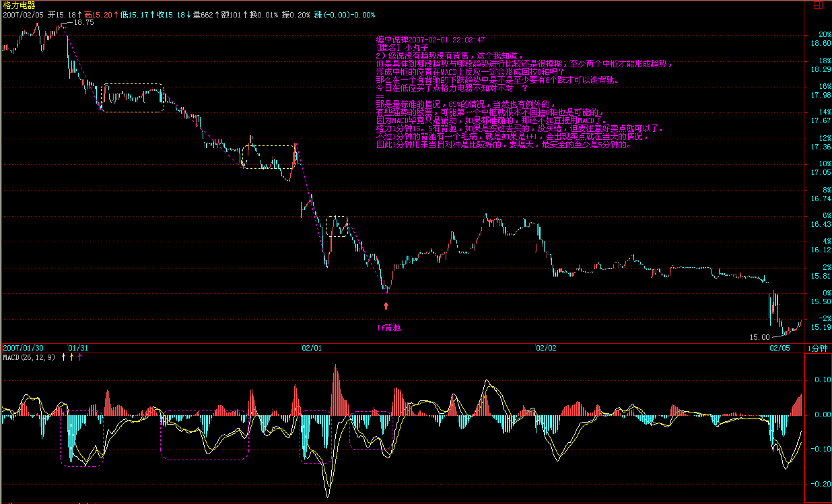Select the 02/05 date on time axis

[x=780, y=348]
